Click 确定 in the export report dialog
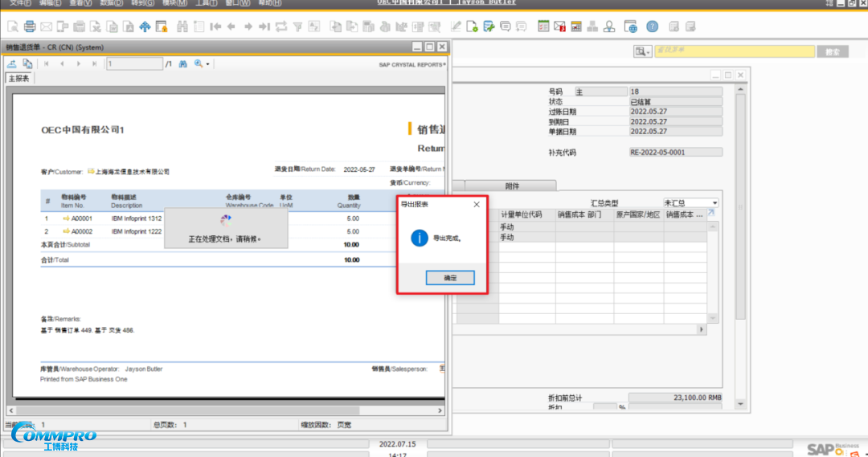 [x=450, y=278]
